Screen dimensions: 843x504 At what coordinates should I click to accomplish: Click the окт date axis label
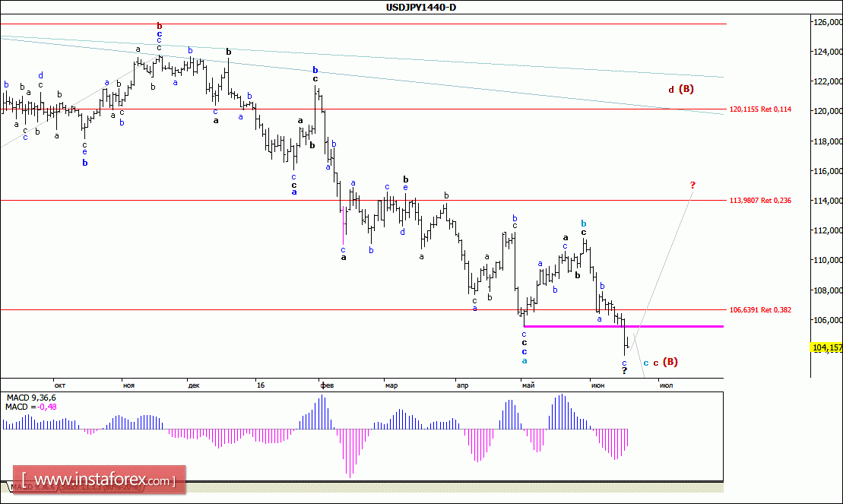[x=60, y=385]
